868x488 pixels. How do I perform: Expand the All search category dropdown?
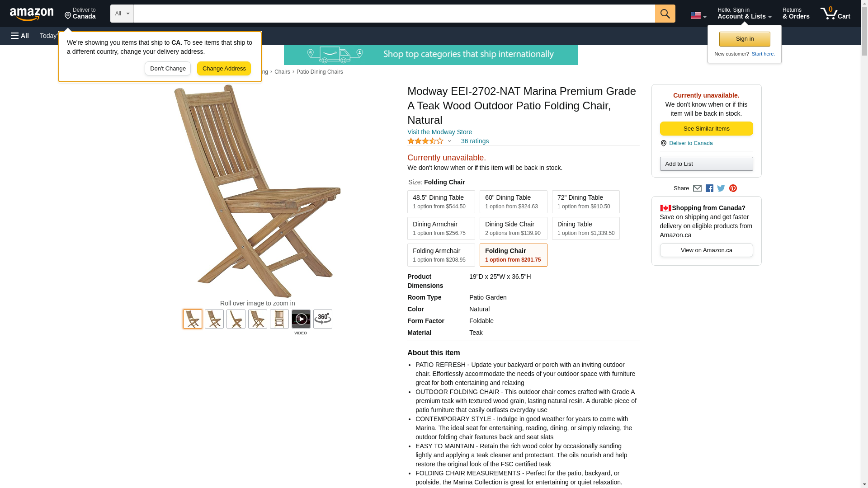tap(122, 14)
